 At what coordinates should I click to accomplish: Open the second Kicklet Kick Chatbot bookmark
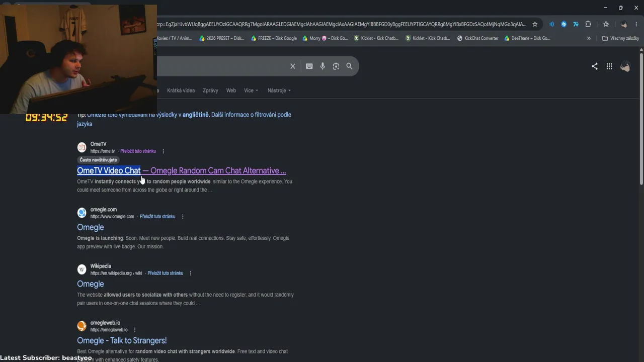[x=428, y=38]
